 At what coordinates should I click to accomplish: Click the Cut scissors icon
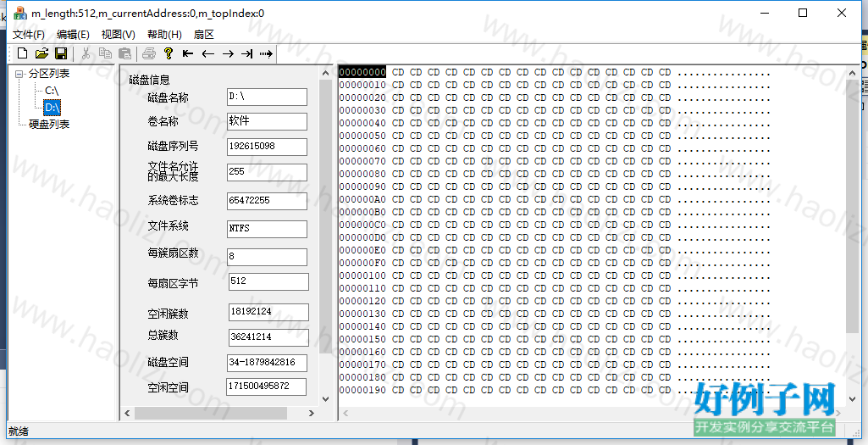click(x=86, y=53)
